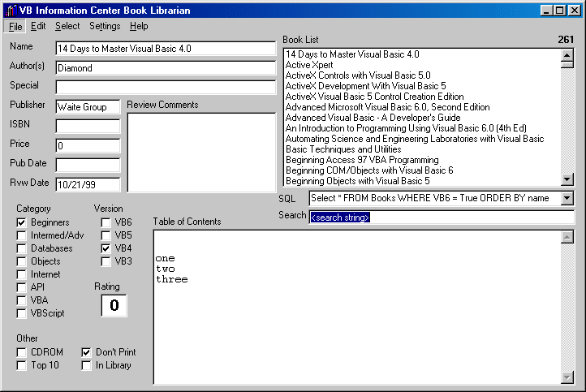
Task: Click the Search string input field
Action: point(442,218)
